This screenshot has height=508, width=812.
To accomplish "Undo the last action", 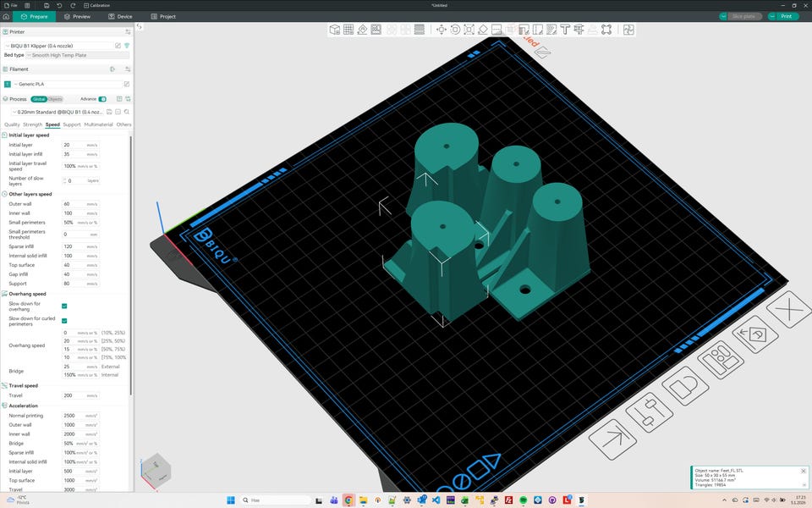I will (x=59, y=5).
